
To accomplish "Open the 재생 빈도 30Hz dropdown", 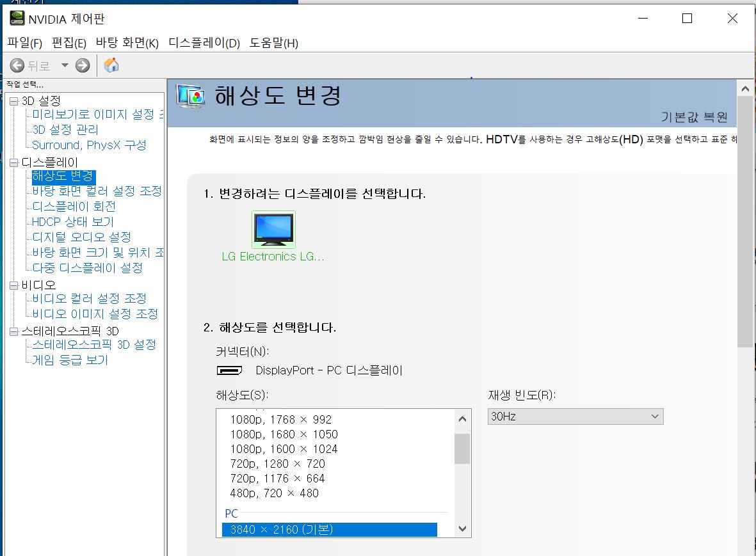I will 575,417.
